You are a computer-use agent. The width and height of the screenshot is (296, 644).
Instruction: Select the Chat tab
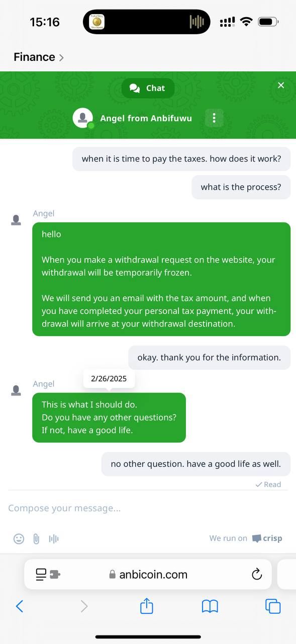(148, 88)
